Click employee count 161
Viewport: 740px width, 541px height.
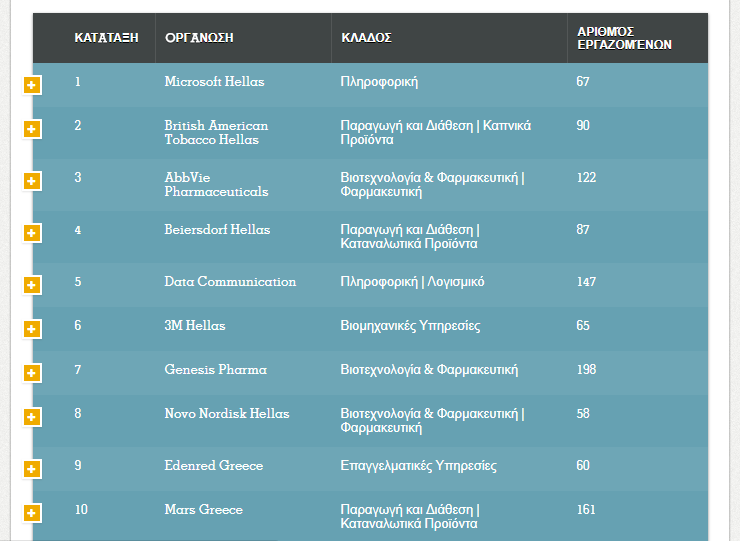pyautogui.click(x=586, y=509)
